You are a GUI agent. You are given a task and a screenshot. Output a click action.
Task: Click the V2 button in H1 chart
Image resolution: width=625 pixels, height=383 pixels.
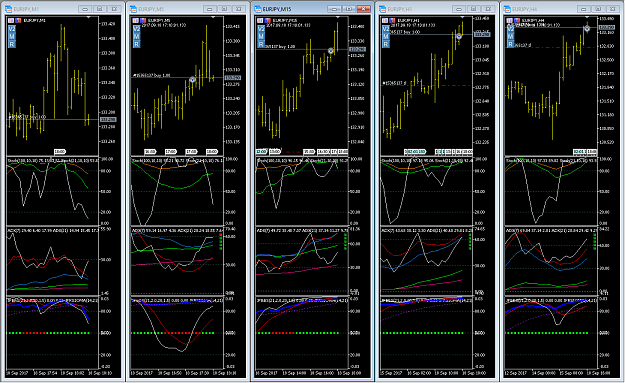(x=386, y=29)
